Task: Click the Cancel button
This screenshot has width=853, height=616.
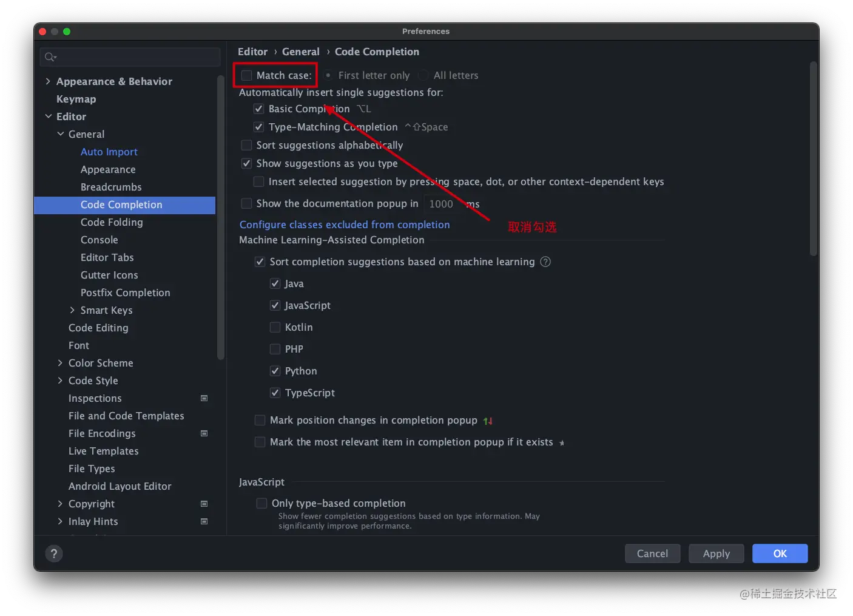Action: pos(652,553)
